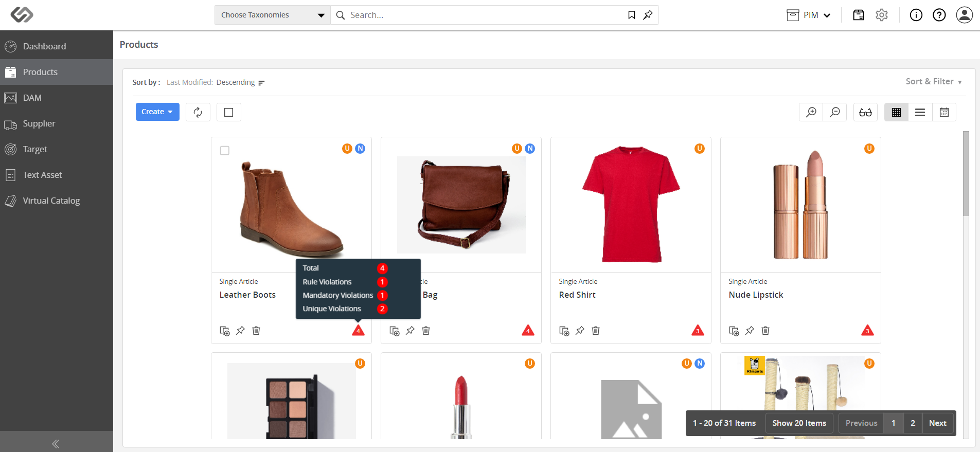Duplicate the Leather Boots product

(x=225, y=331)
